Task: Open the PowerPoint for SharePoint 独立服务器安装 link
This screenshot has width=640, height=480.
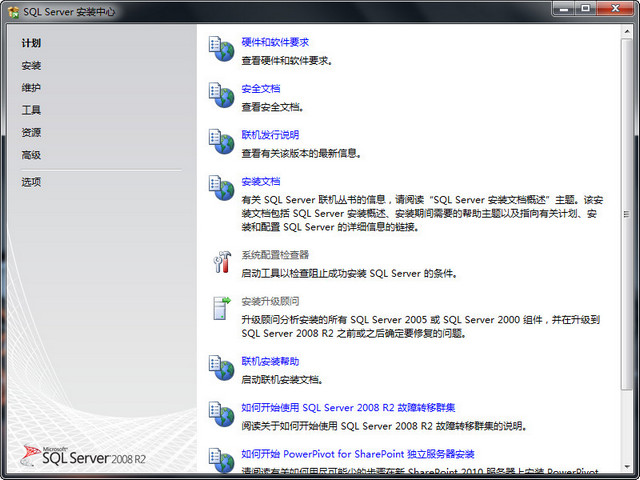Action: (x=357, y=454)
